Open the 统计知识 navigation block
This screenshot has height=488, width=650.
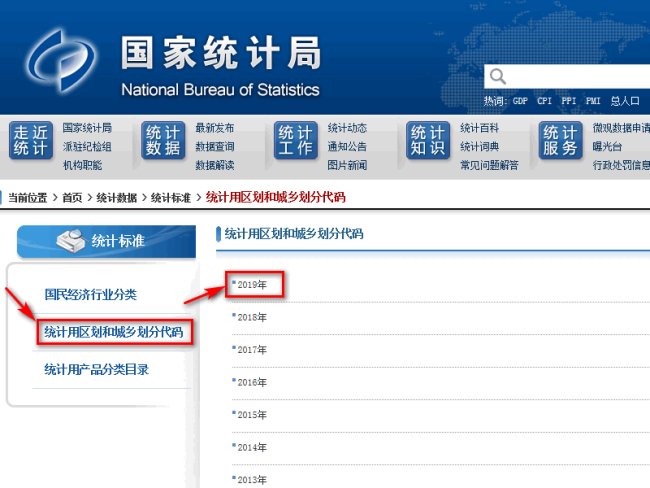point(428,141)
